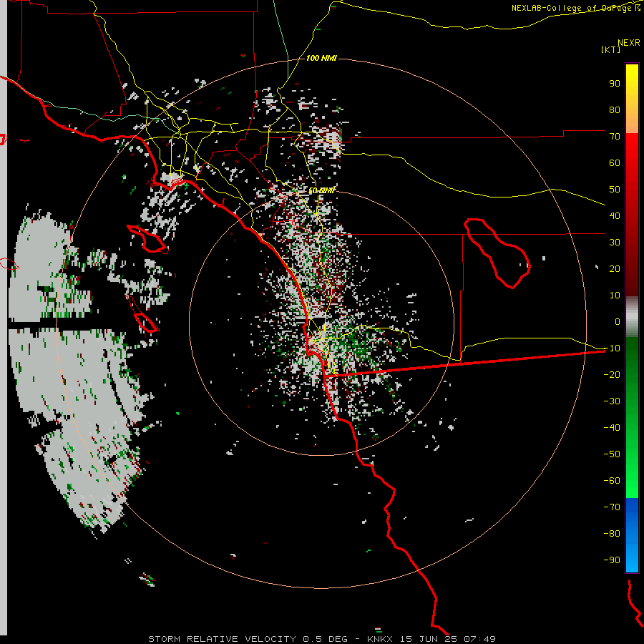Click the 30 value on the velocity scale

point(615,243)
